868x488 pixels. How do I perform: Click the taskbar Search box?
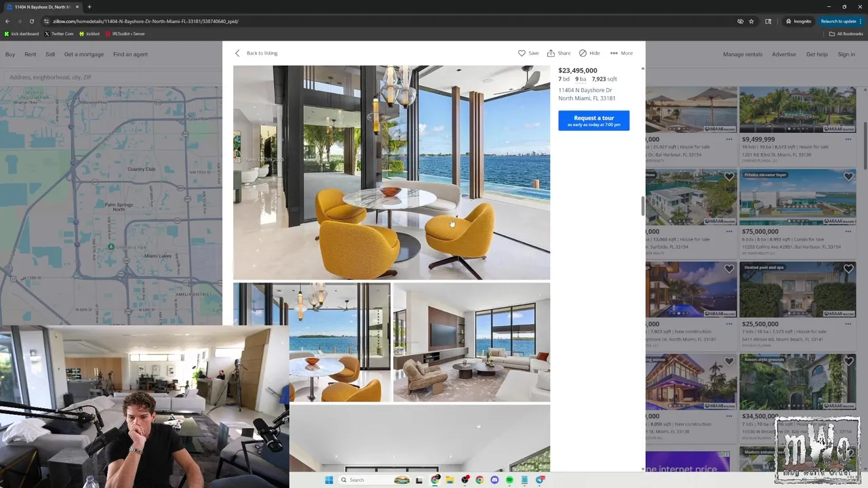374,480
